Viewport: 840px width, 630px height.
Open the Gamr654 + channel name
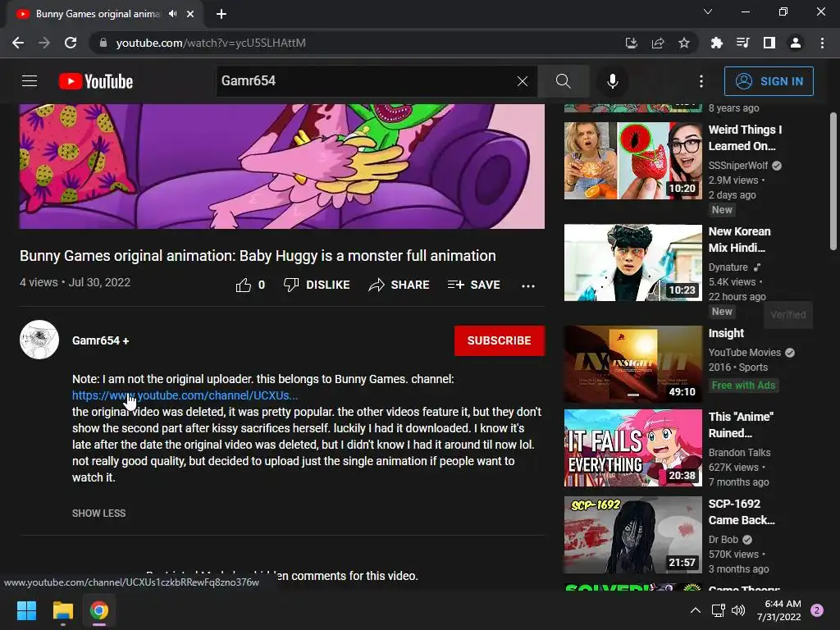(x=101, y=340)
